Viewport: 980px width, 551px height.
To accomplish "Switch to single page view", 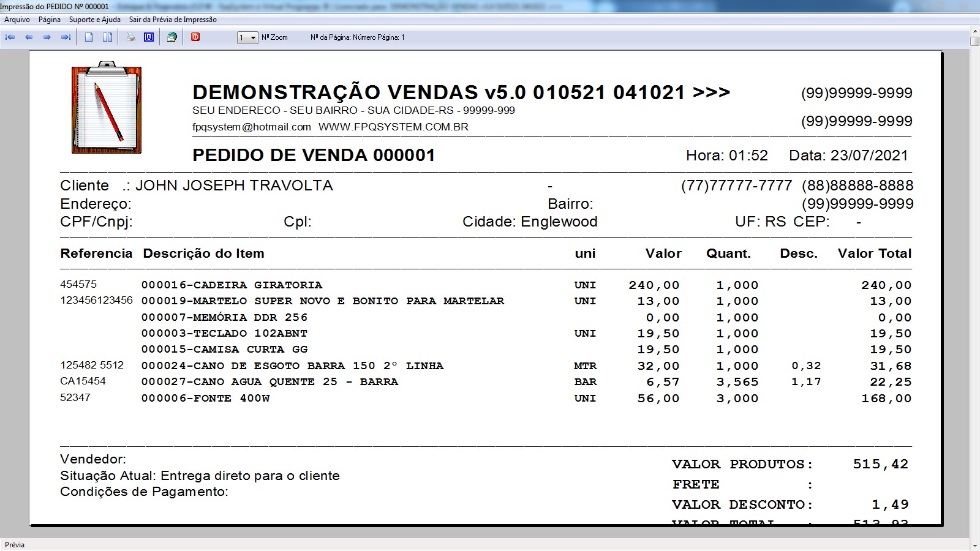I will click(x=89, y=37).
